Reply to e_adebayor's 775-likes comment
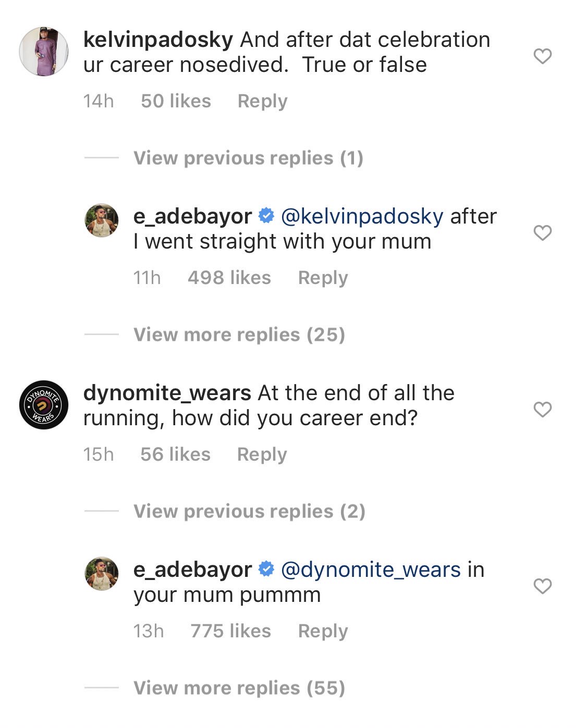The width and height of the screenshot is (586, 728). (x=323, y=631)
